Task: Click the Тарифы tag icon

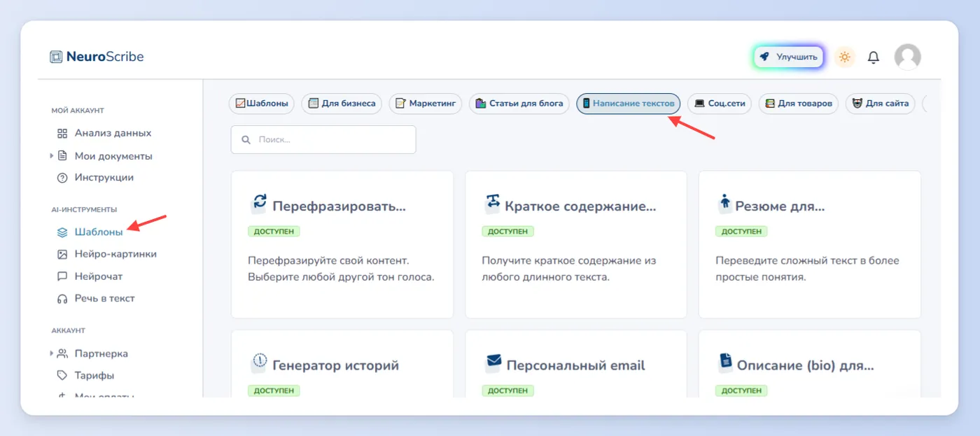Action: [x=62, y=375]
